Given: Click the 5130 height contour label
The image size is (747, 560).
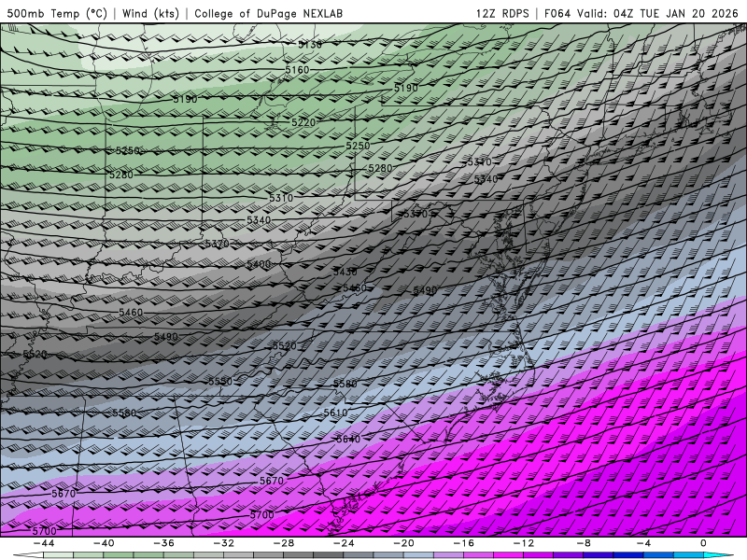Looking at the screenshot, I should coord(310,45).
